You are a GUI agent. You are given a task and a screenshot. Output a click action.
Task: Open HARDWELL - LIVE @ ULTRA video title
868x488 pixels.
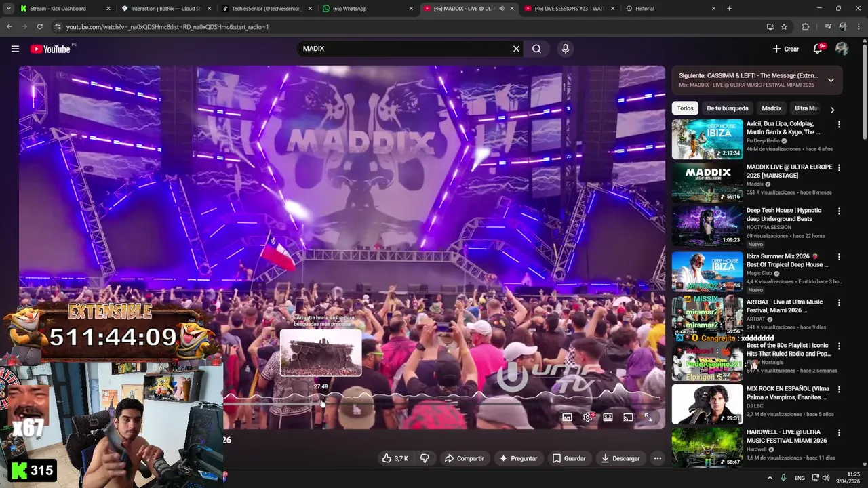point(787,436)
